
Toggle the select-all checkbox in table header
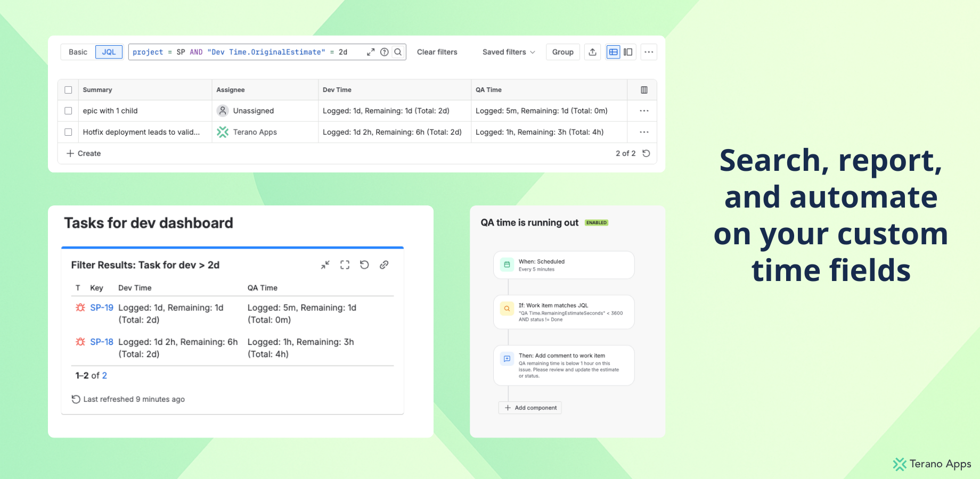(x=68, y=89)
